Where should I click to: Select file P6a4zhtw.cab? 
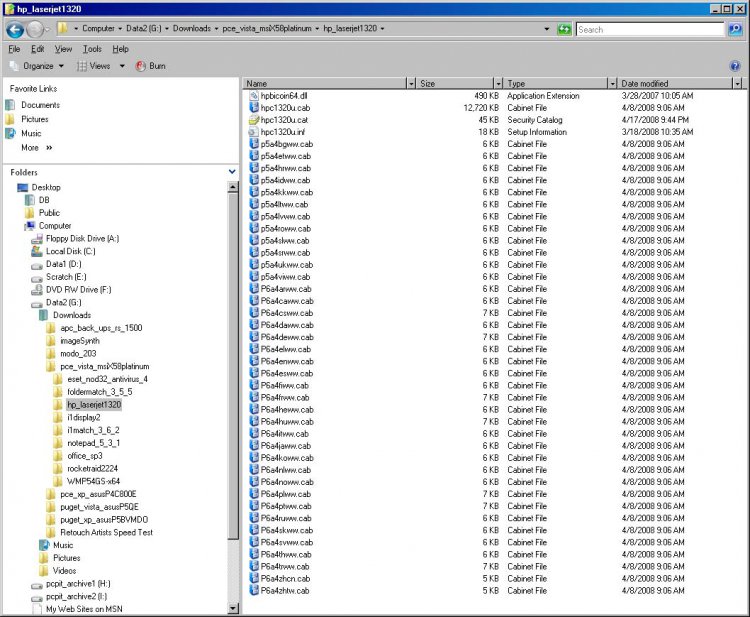click(285, 591)
